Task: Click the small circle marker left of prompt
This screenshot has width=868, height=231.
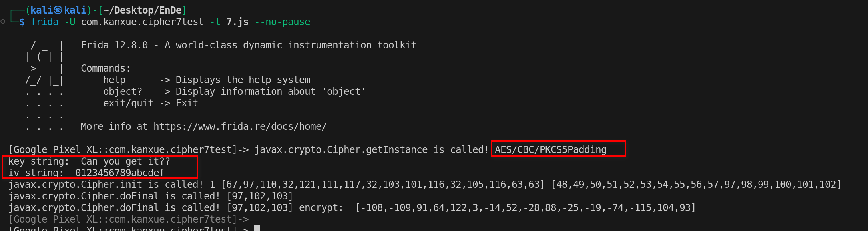Action: 3,21
